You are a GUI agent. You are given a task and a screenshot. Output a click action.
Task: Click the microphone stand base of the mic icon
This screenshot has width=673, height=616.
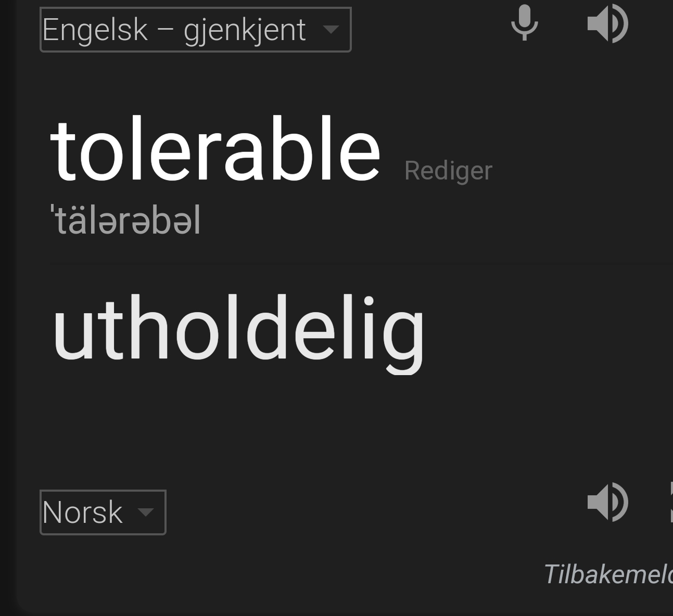[x=524, y=36]
